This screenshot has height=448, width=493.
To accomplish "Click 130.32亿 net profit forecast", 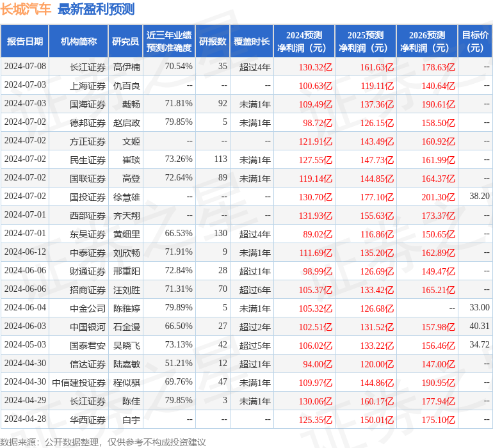I will coord(316,67).
